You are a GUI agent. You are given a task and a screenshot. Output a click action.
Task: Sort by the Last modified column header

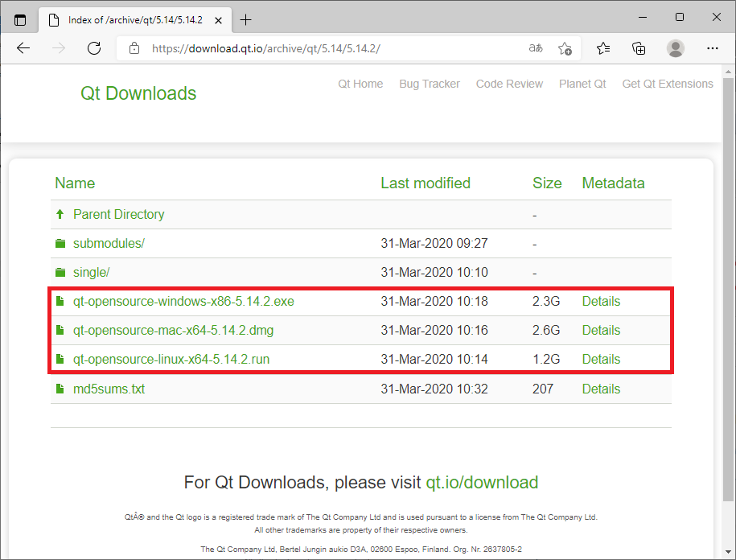pos(426,183)
